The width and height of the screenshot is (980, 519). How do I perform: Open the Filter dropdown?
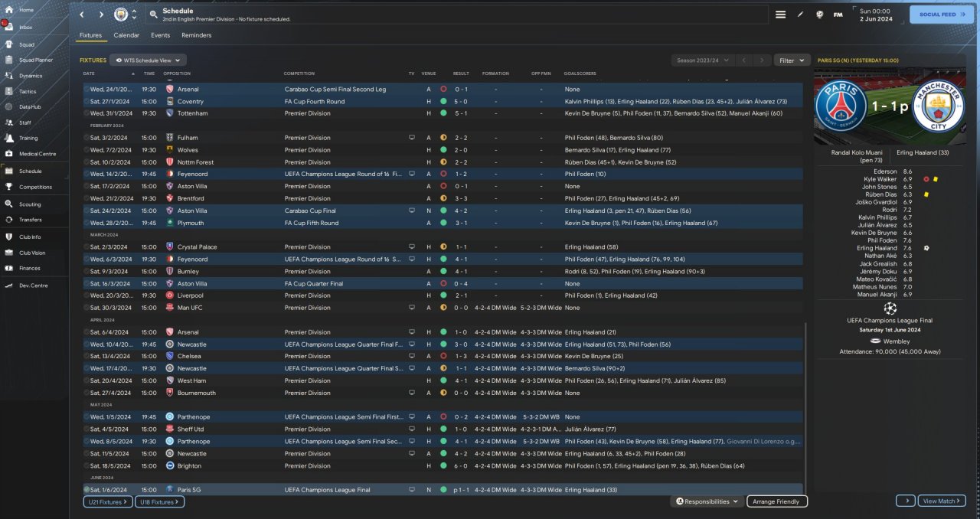[x=792, y=60]
